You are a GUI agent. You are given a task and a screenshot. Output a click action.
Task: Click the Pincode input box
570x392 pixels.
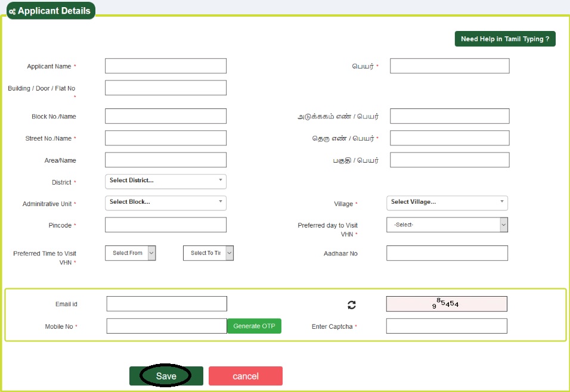166,225
